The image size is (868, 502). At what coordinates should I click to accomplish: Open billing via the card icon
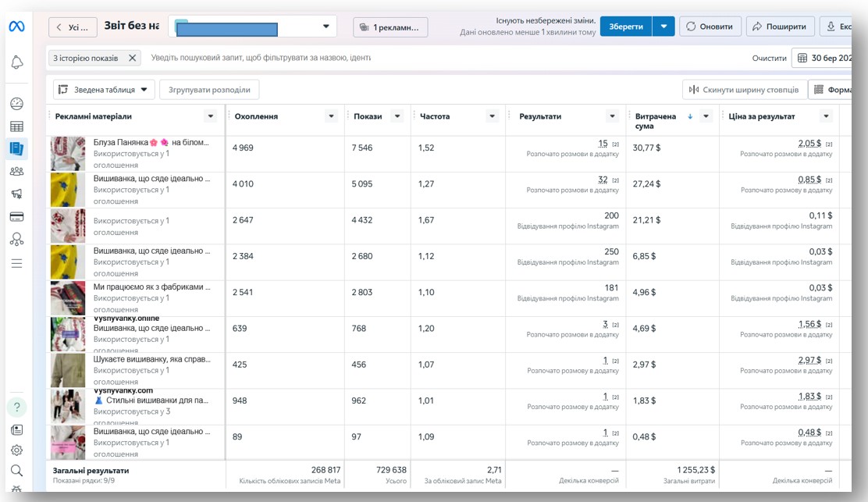coord(17,216)
